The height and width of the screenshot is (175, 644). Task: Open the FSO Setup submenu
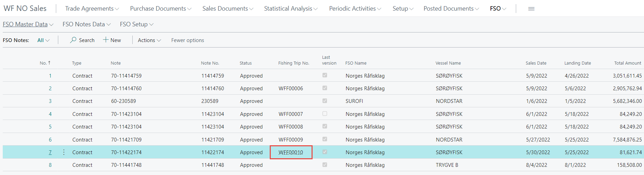[136, 24]
